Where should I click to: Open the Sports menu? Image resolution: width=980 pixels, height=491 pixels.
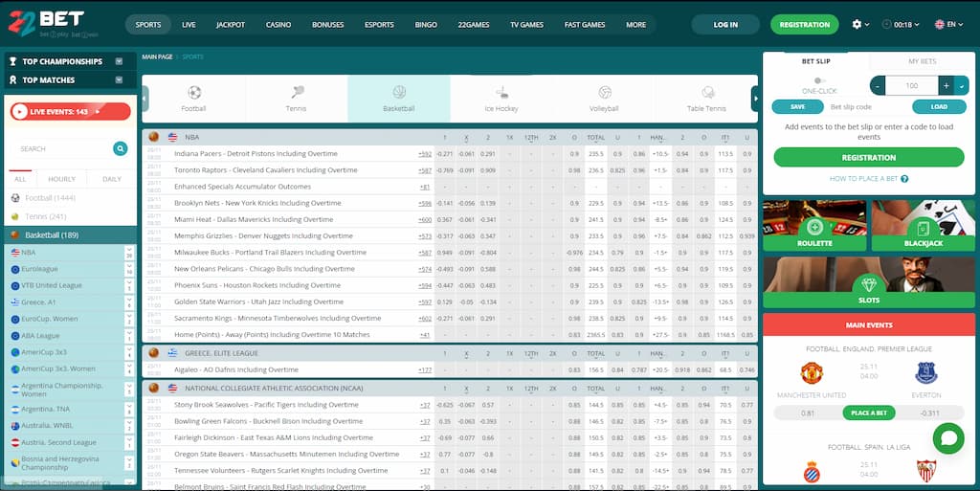pos(148,24)
